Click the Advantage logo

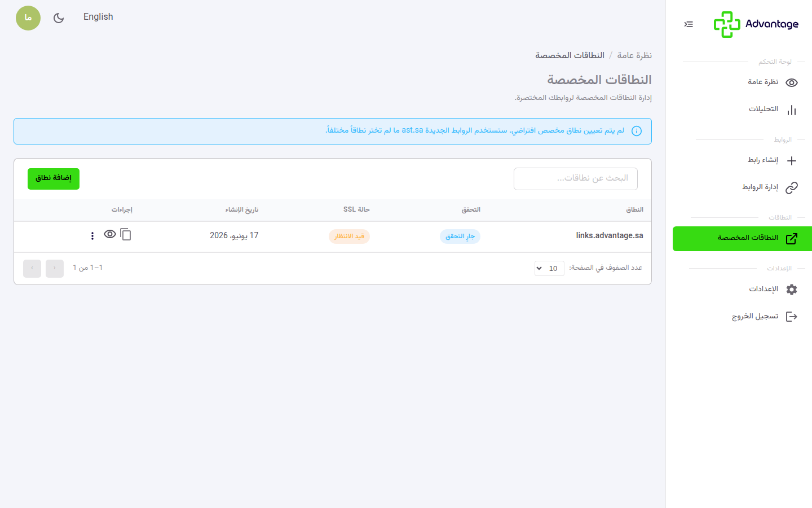point(756,24)
